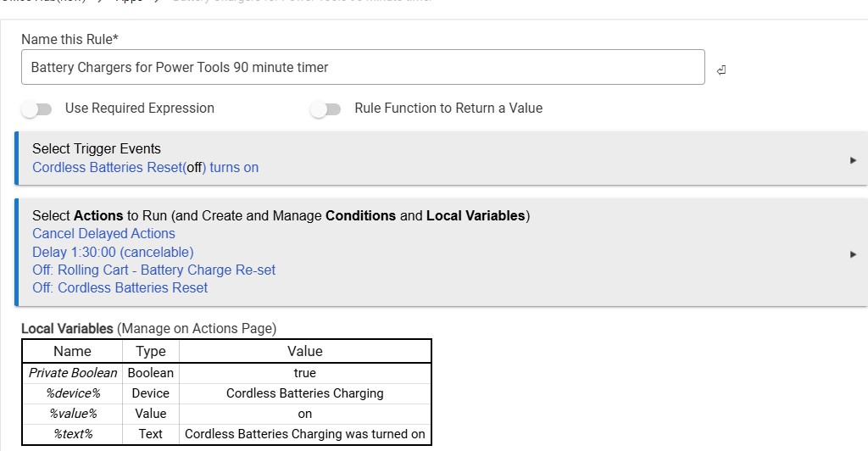Open the Delay 1:30:00 cancelable action
The width and height of the screenshot is (868, 451).
(x=113, y=252)
